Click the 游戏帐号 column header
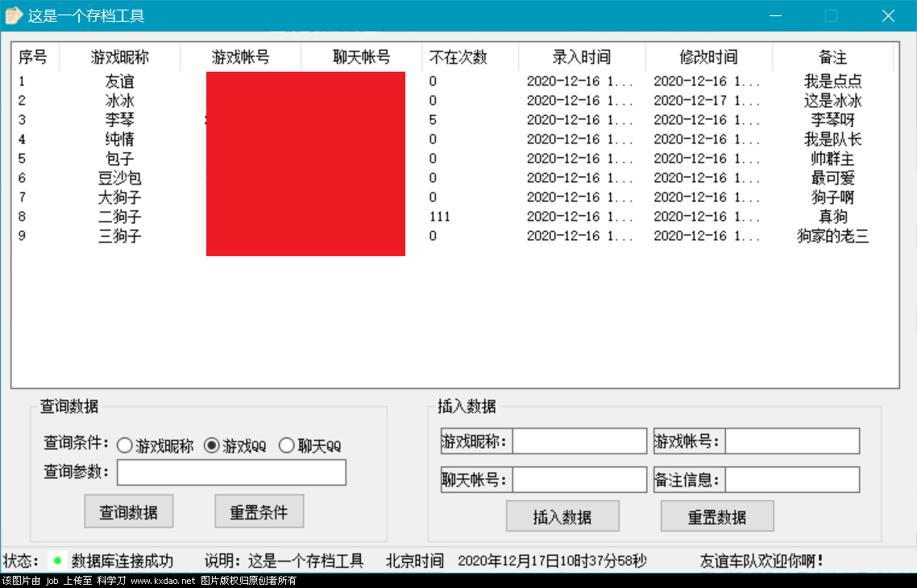917x588 pixels. [x=240, y=57]
